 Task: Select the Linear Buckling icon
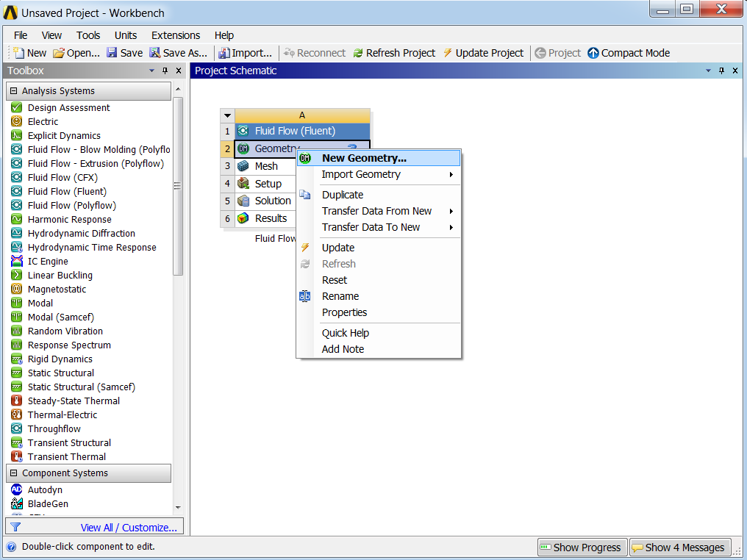click(x=17, y=275)
